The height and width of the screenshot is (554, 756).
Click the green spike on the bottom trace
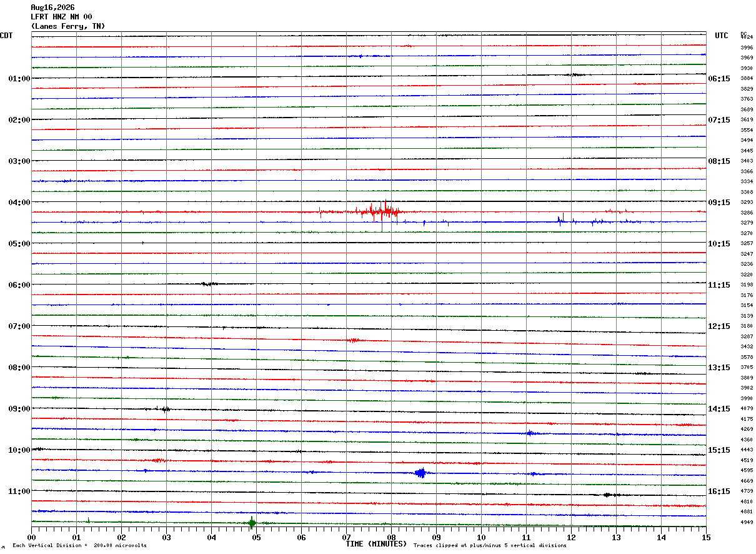tap(252, 522)
